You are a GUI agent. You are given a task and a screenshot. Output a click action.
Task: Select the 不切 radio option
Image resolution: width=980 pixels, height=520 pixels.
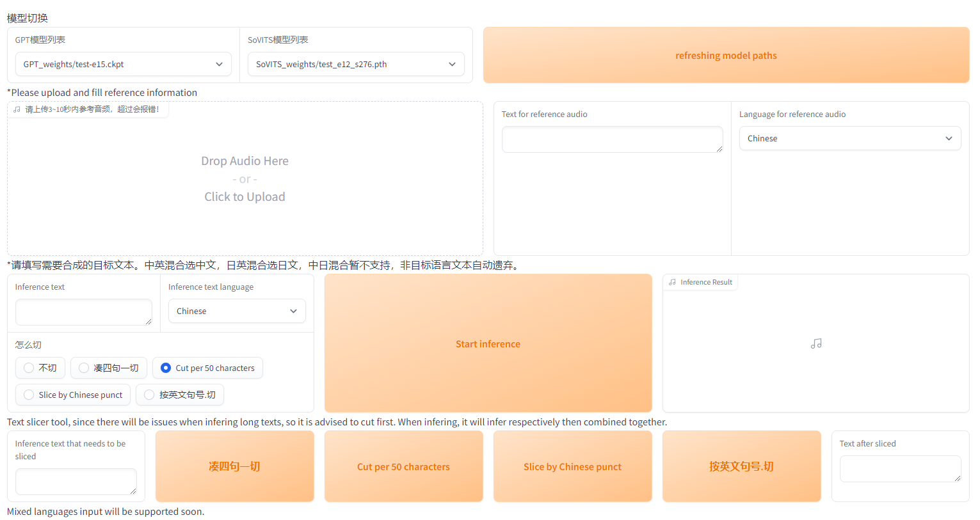(x=29, y=368)
